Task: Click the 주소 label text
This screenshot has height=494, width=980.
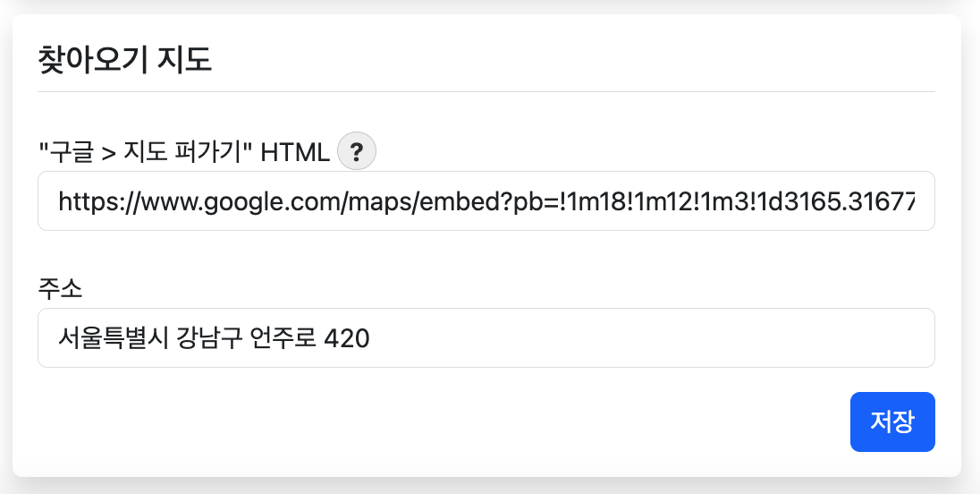Action: pyautogui.click(x=60, y=287)
